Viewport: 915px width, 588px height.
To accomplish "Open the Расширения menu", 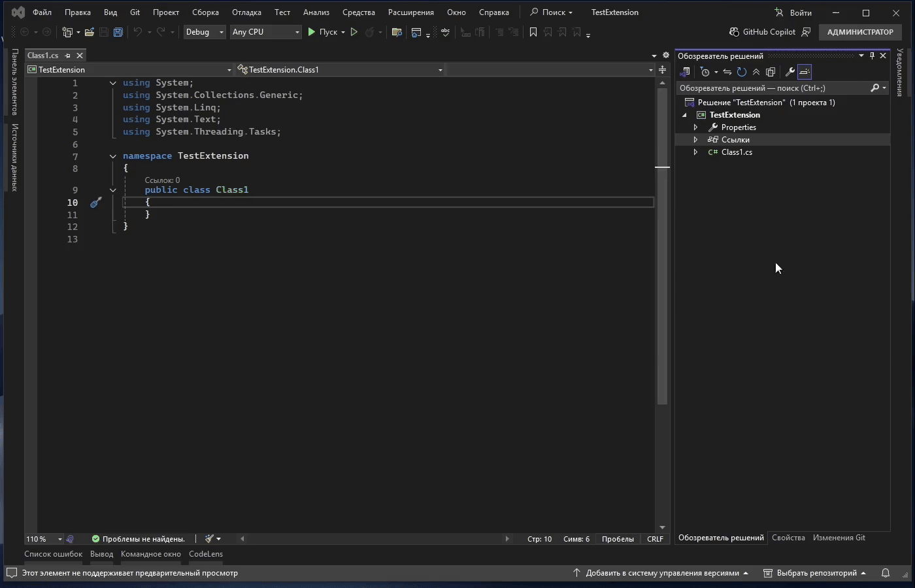I will [410, 12].
